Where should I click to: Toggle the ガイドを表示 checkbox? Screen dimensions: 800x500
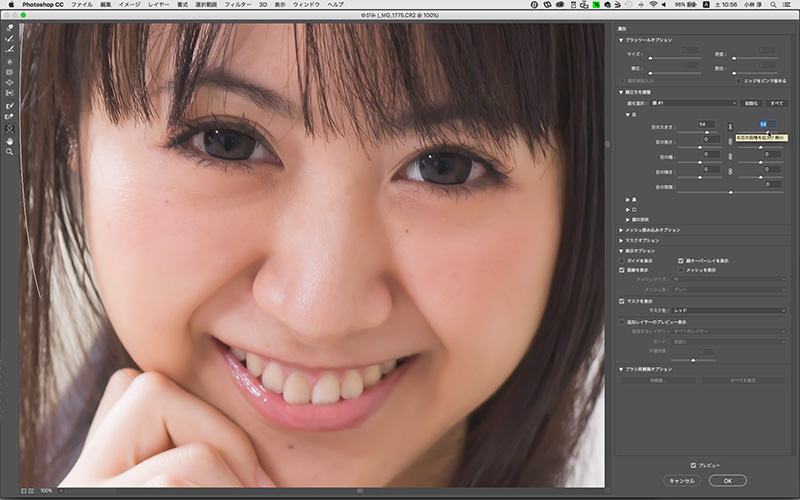[x=621, y=261]
